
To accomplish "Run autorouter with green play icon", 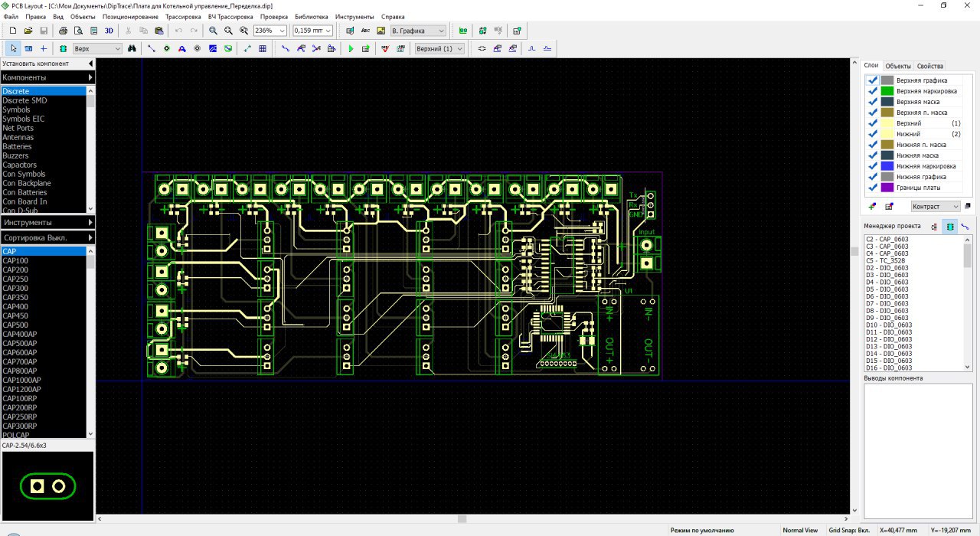I will 351,48.
